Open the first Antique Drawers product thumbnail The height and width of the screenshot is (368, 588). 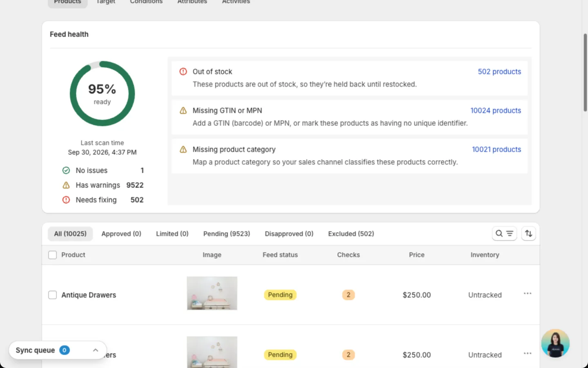point(212,293)
